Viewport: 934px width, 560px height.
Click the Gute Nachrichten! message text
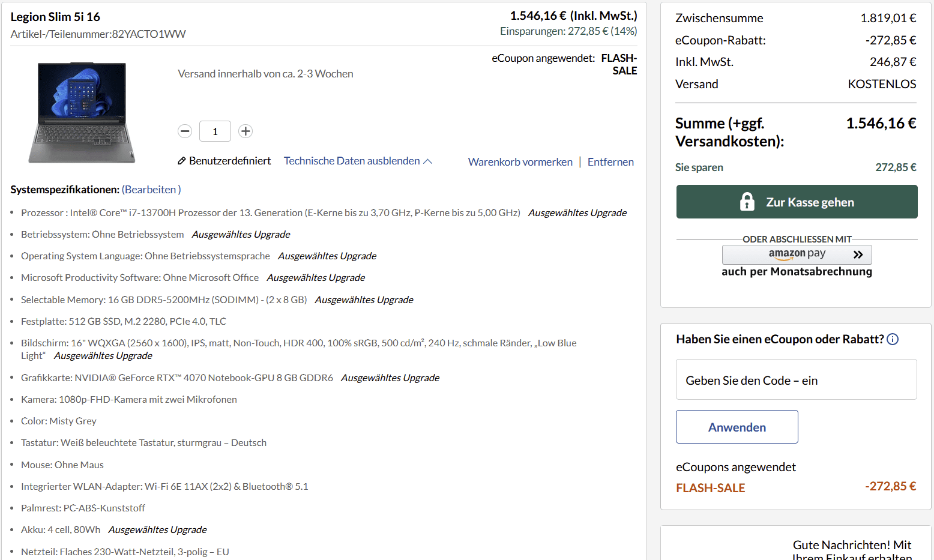(x=852, y=551)
